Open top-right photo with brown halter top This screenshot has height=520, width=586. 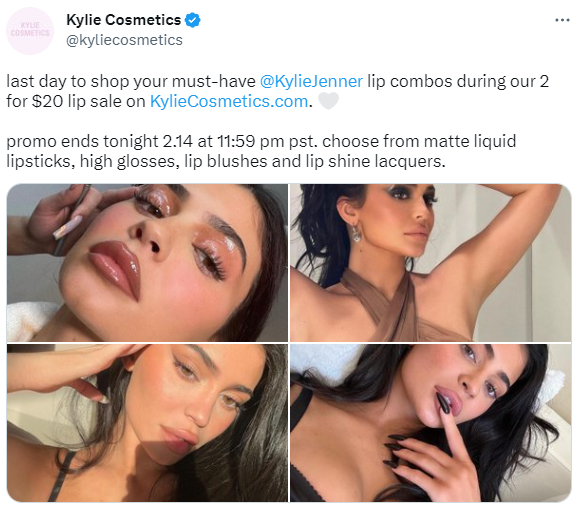431,262
